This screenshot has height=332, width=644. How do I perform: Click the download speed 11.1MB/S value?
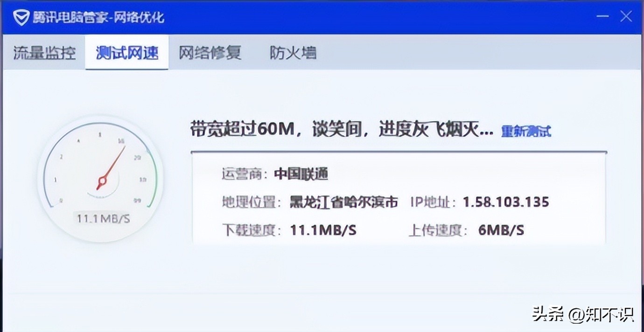click(323, 229)
